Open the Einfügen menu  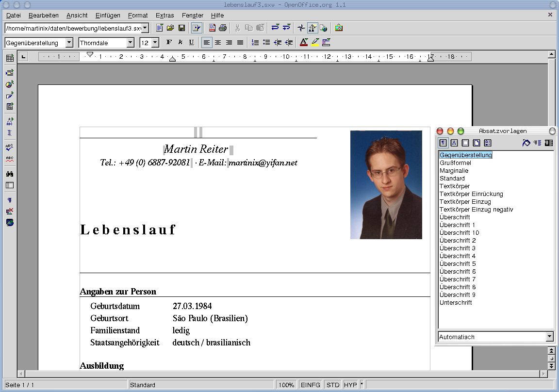[108, 16]
